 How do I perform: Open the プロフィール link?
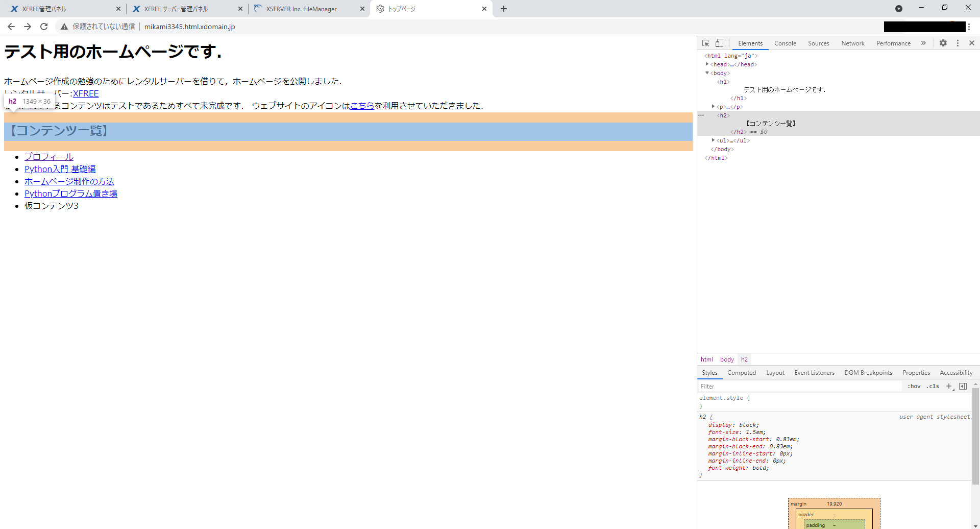pyautogui.click(x=49, y=157)
